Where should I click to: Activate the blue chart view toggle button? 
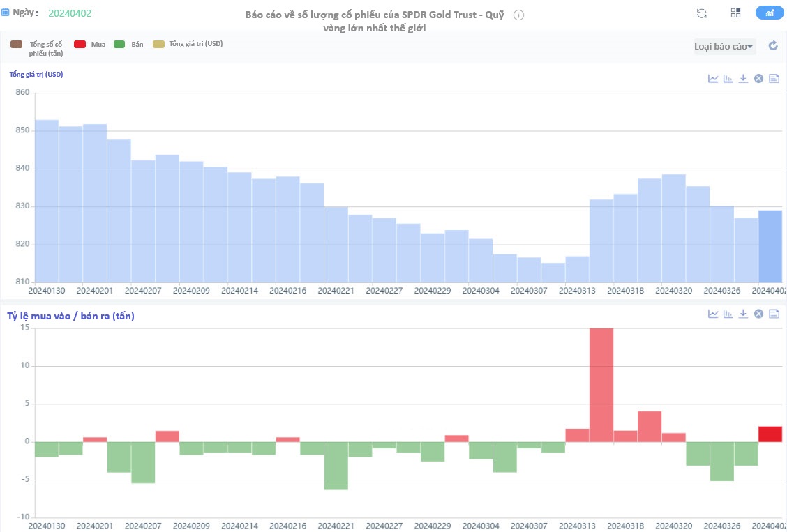click(770, 13)
